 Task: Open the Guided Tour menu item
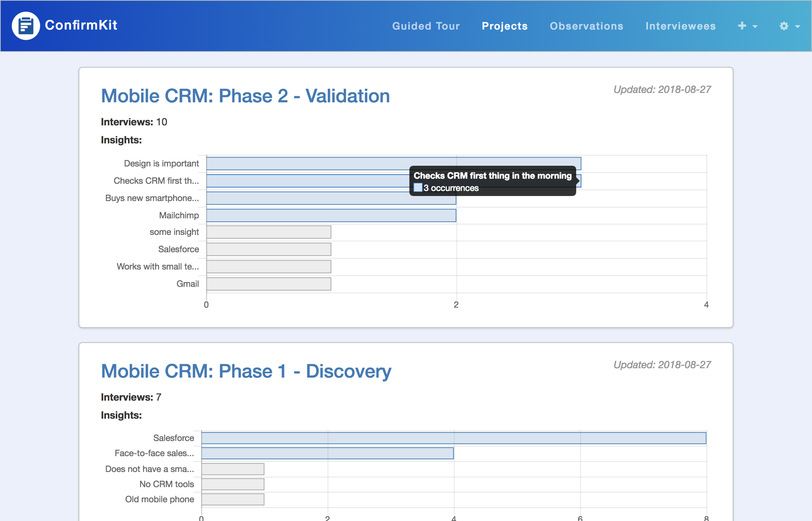[x=426, y=26]
